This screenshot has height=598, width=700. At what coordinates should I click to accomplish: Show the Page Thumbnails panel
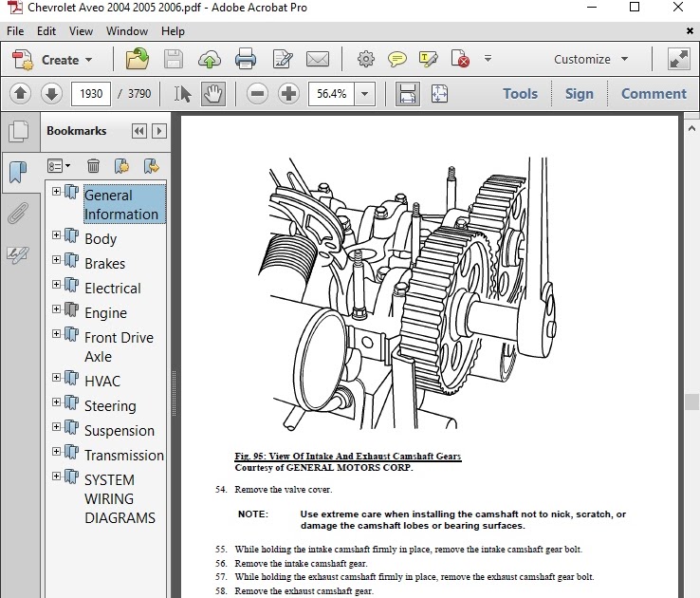pos(18,132)
